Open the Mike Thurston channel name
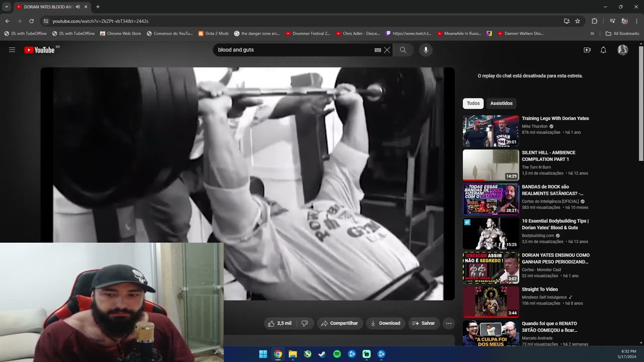This screenshot has height=362, width=644. 534,126
